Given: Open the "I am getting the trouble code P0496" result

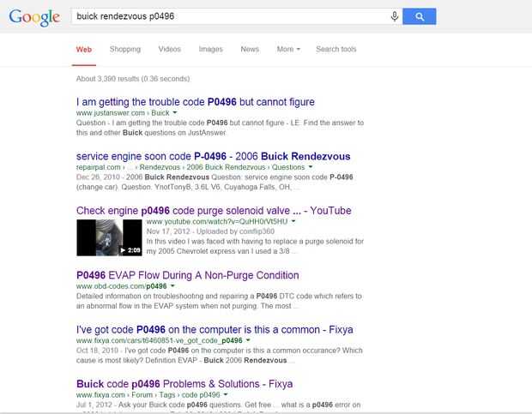Looking at the screenshot, I should (x=196, y=102).
